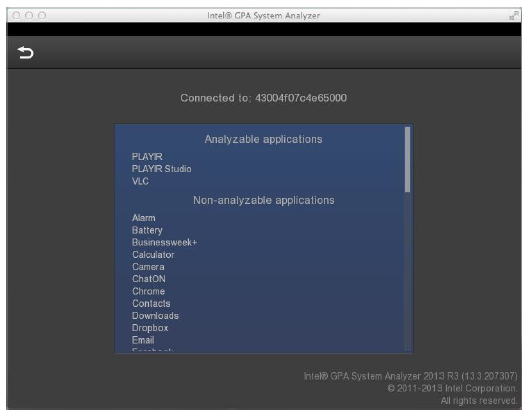Click the GPA System Analyzer version text
Image resolution: width=530 pixels, height=416 pixels.
click(x=410, y=376)
